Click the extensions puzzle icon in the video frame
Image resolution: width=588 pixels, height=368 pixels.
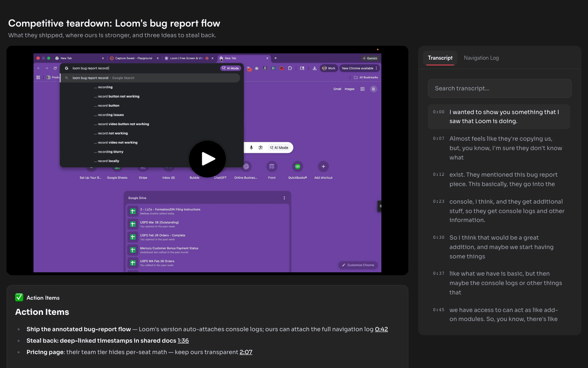point(290,68)
